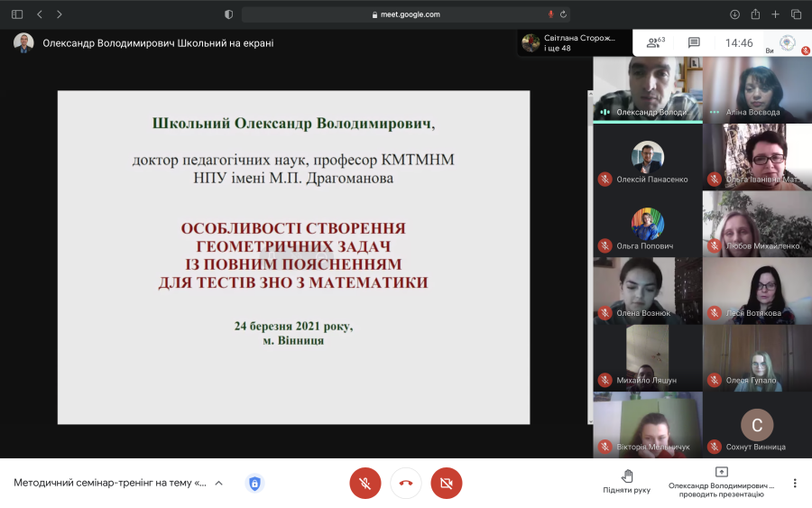Open the meeting chat icon
The image size is (812, 508).
(694, 42)
